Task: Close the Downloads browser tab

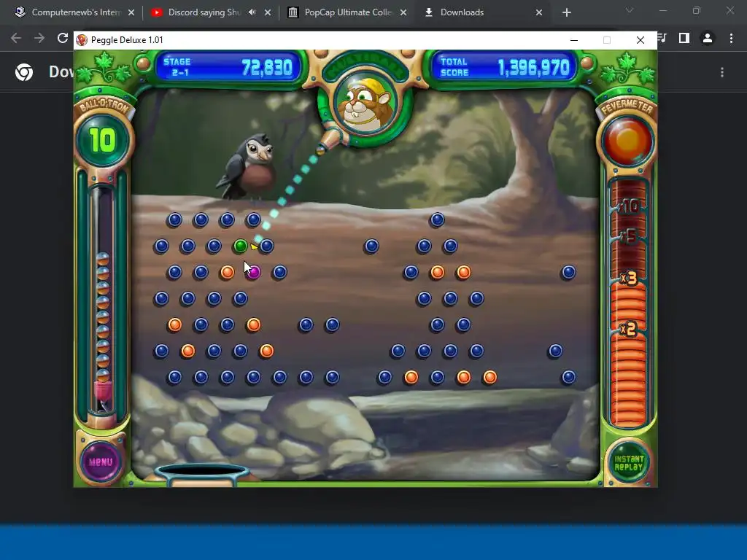Action: (539, 12)
